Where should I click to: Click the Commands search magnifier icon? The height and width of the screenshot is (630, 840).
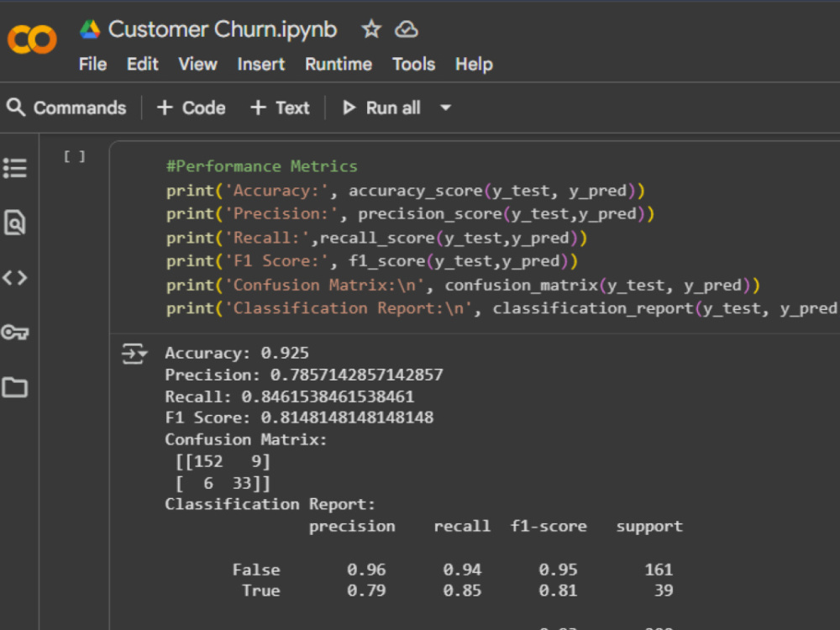click(x=15, y=108)
